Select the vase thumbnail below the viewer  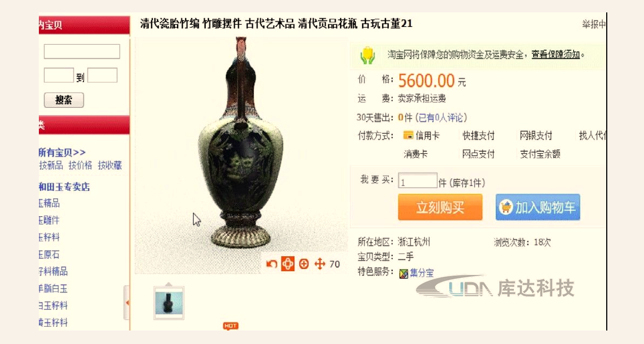click(x=169, y=303)
